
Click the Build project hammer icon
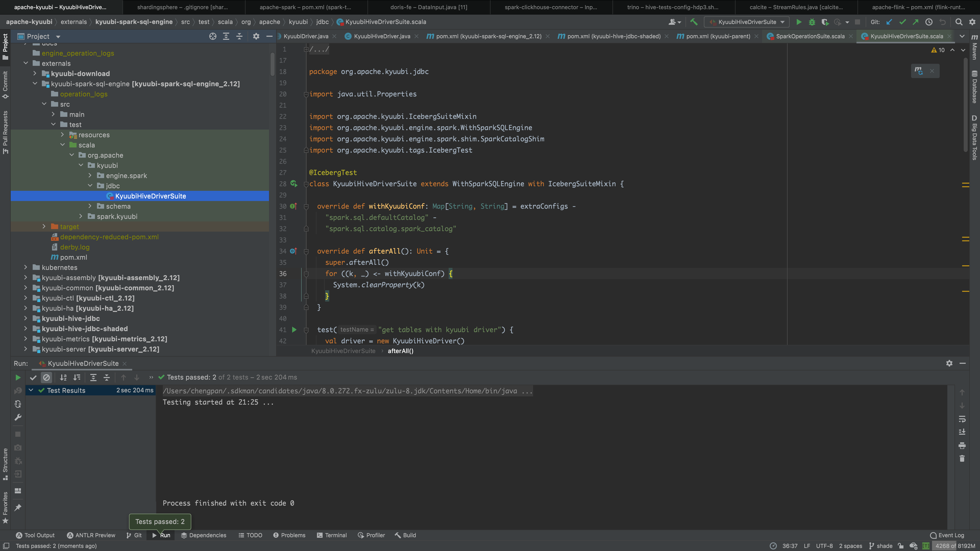(x=694, y=22)
